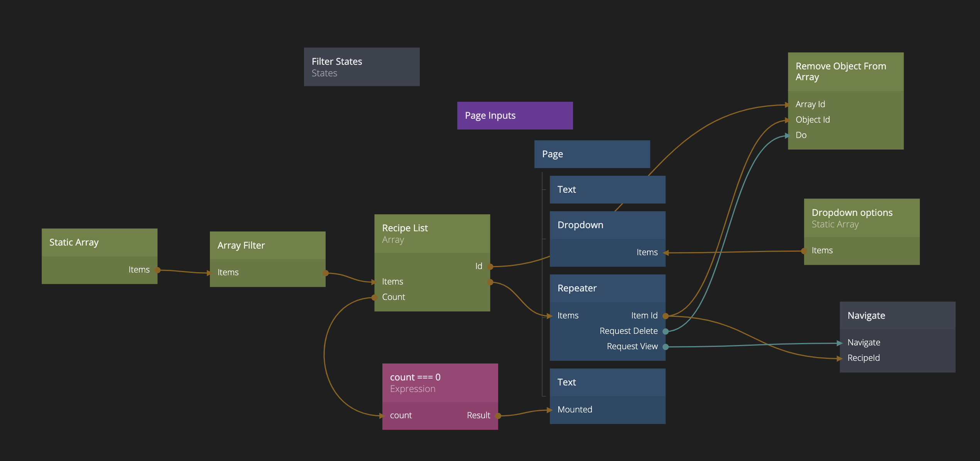Select the count === 0 Expression node
Viewport: 980px width, 461px height.
pos(440,383)
